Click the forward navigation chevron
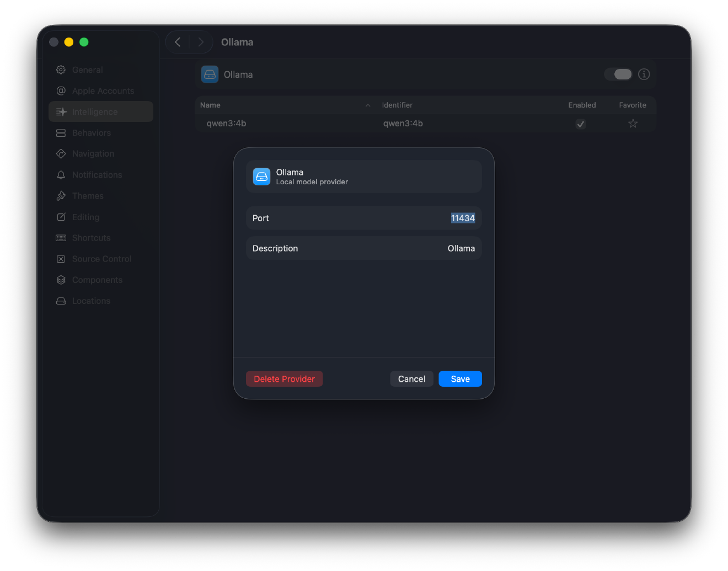This screenshot has width=728, height=571. click(x=201, y=42)
